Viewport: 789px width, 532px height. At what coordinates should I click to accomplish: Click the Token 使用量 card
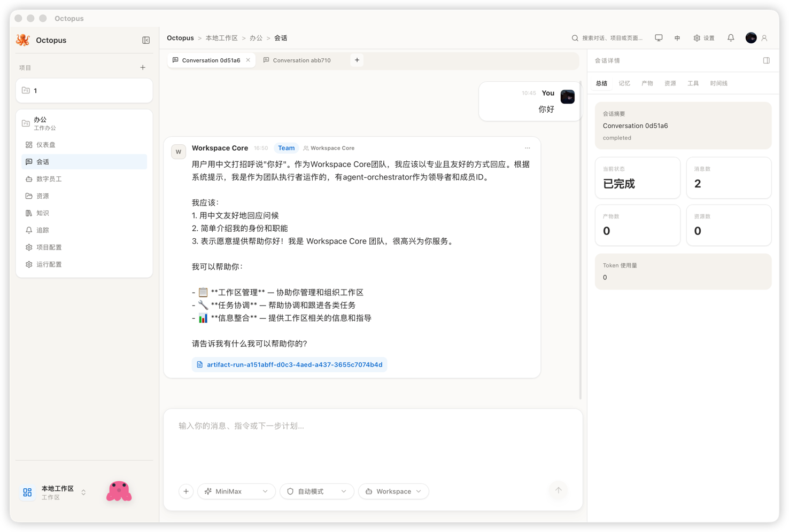683,271
